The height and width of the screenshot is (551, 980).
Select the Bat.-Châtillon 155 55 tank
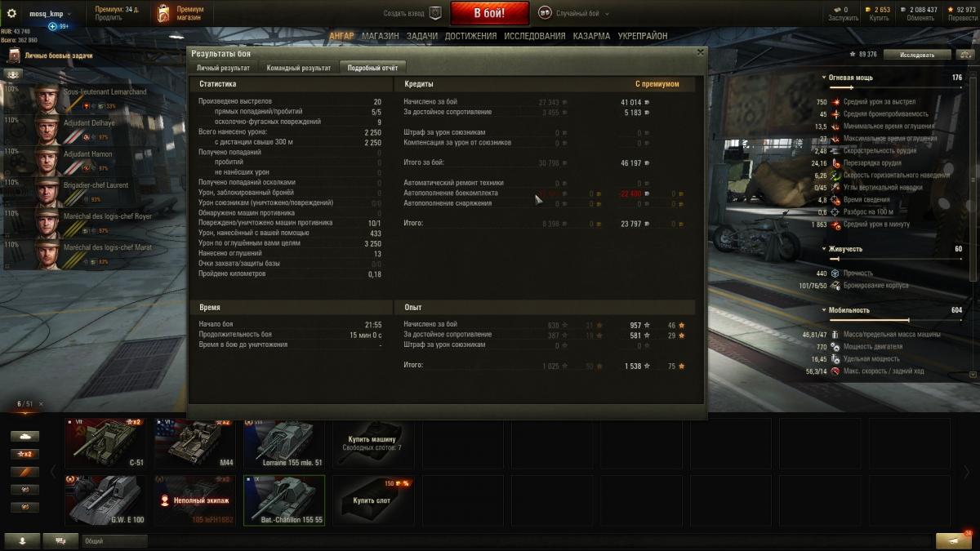tap(284, 500)
